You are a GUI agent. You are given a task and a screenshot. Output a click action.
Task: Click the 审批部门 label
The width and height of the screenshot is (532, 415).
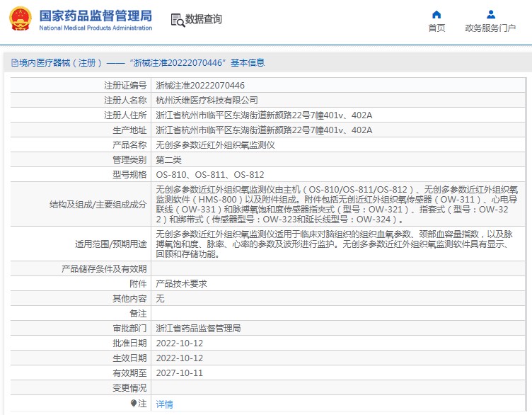[129, 329]
